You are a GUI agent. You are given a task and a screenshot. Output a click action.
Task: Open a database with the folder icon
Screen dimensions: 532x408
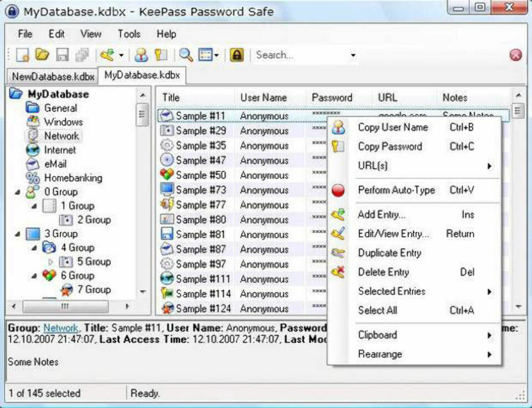[43, 54]
